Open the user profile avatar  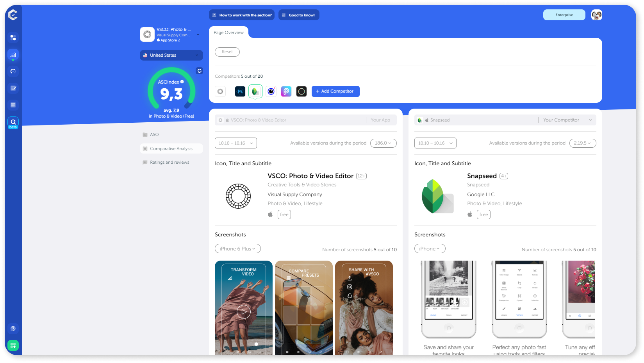[x=596, y=15]
